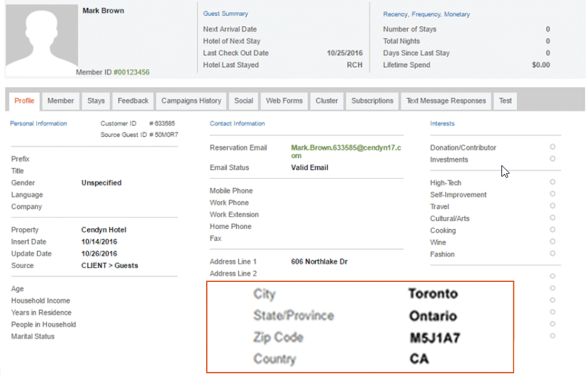Toggle the Wine interest radio button
588x376 pixels.
pyautogui.click(x=552, y=242)
